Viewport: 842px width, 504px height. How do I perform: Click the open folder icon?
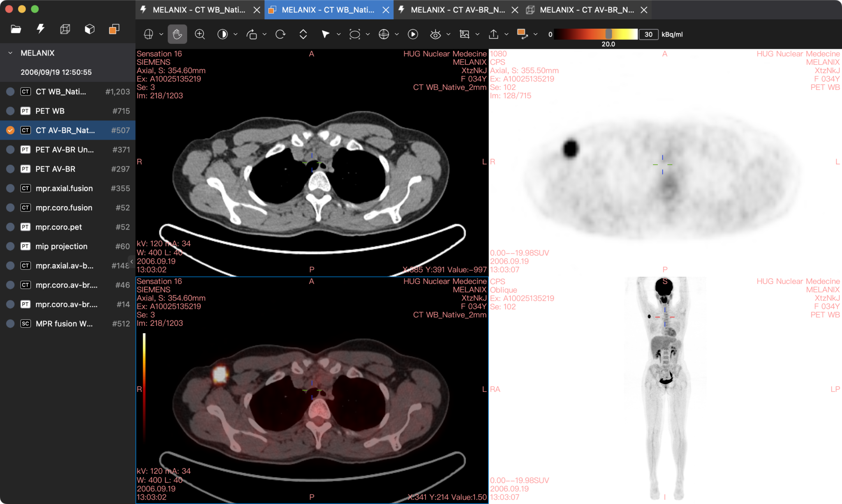16,29
